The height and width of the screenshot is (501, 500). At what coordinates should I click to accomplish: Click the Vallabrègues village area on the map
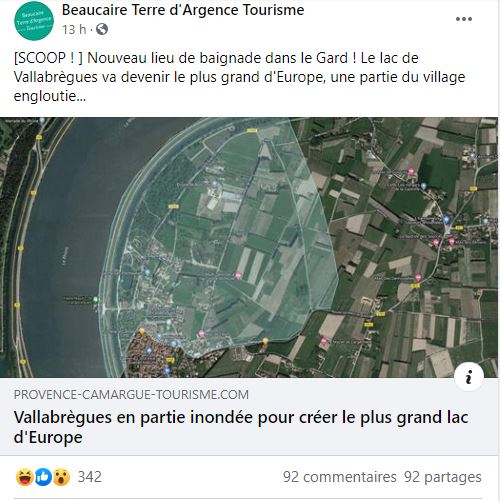click(x=152, y=355)
